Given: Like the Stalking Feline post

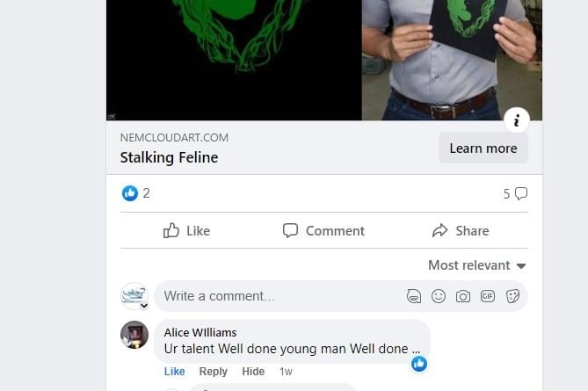Looking at the screenshot, I should pos(187,230).
